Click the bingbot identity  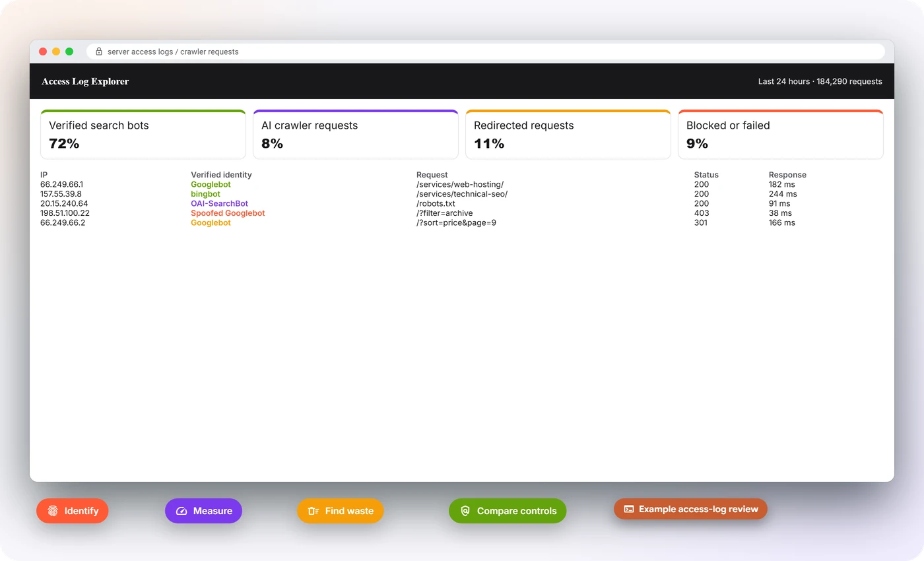pos(205,194)
